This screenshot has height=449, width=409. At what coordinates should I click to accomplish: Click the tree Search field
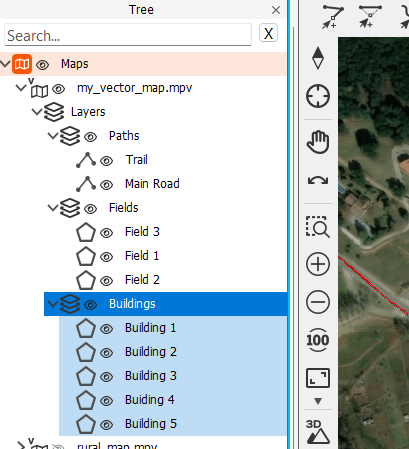128,35
